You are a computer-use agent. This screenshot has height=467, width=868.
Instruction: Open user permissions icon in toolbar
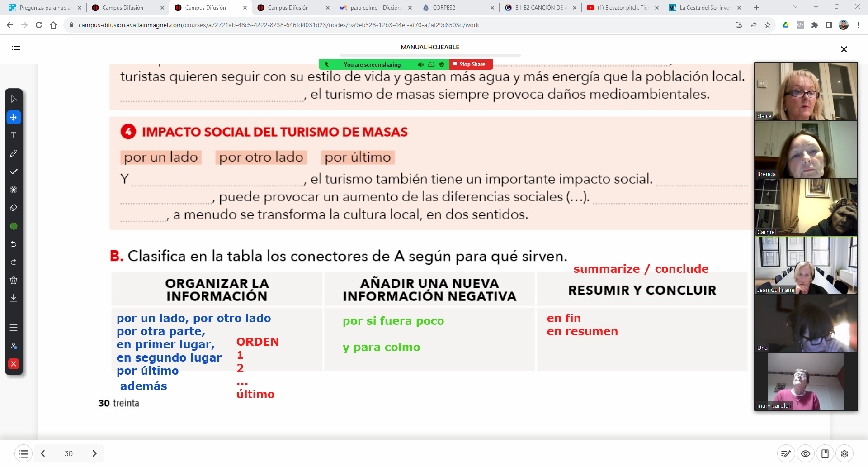coord(14,346)
